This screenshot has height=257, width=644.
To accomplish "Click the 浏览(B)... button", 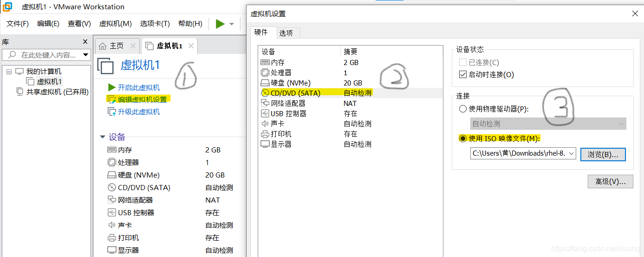I will (603, 154).
